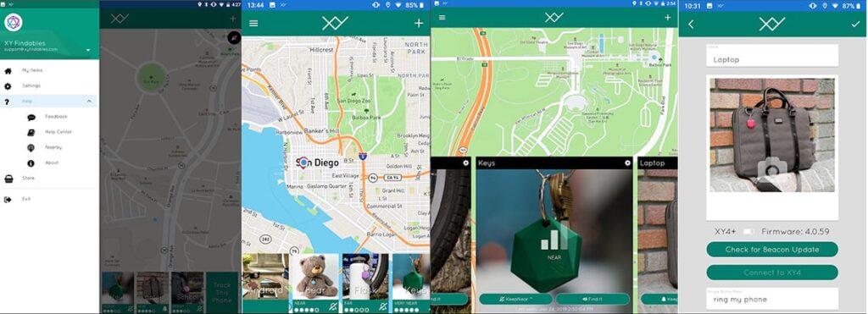The image size is (868, 314).
Task: Click the exit arrow icon beside Exit
Action: point(8,200)
